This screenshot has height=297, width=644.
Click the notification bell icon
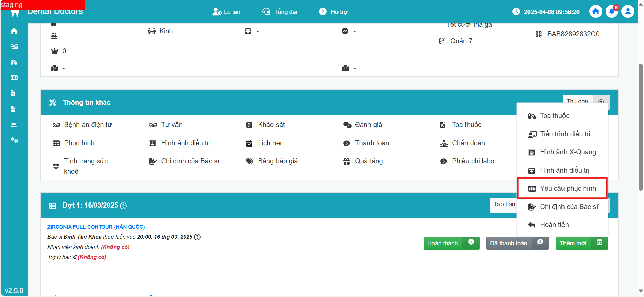click(611, 12)
